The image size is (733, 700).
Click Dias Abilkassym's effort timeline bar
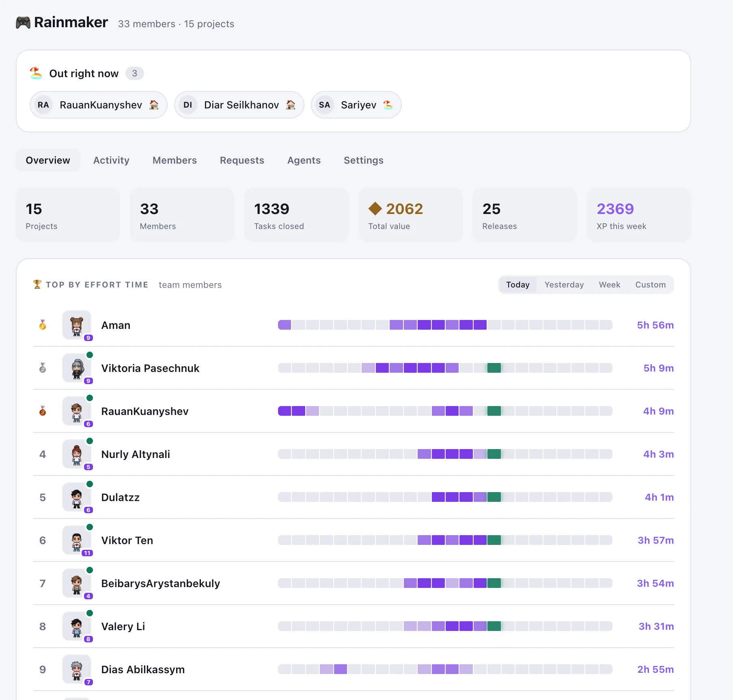[x=445, y=669]
